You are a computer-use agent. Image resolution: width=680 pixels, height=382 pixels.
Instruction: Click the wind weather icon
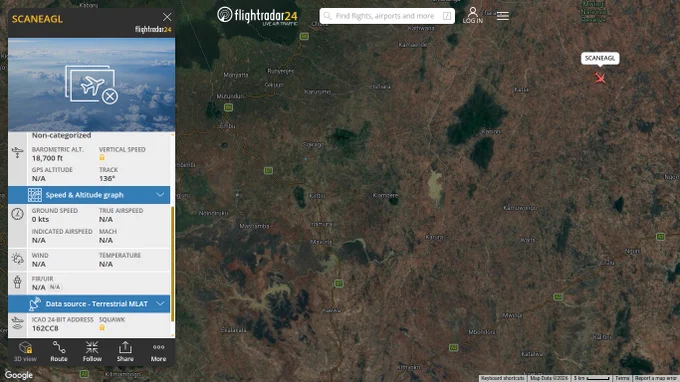(x=17, y=259)
